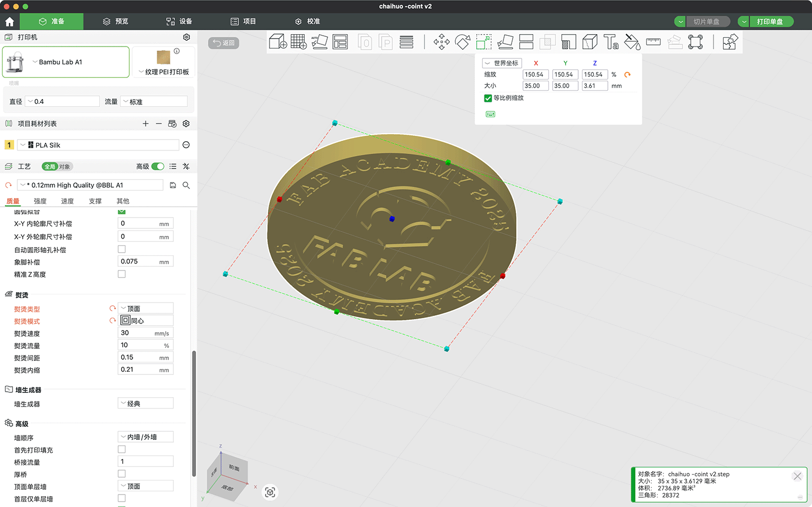This screenshot has height=507, width=812.
Task: Click the 返回 back button
Action: click(224, 43)
